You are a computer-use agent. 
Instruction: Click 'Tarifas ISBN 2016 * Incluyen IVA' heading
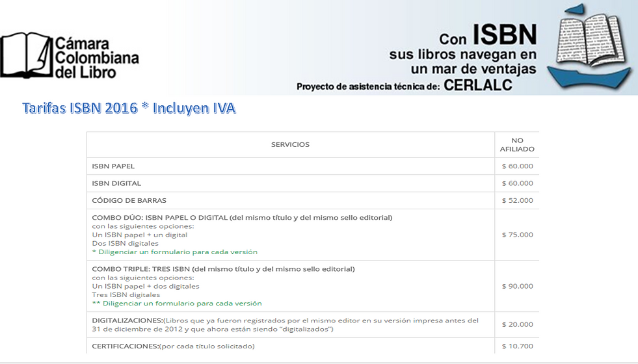129,108
